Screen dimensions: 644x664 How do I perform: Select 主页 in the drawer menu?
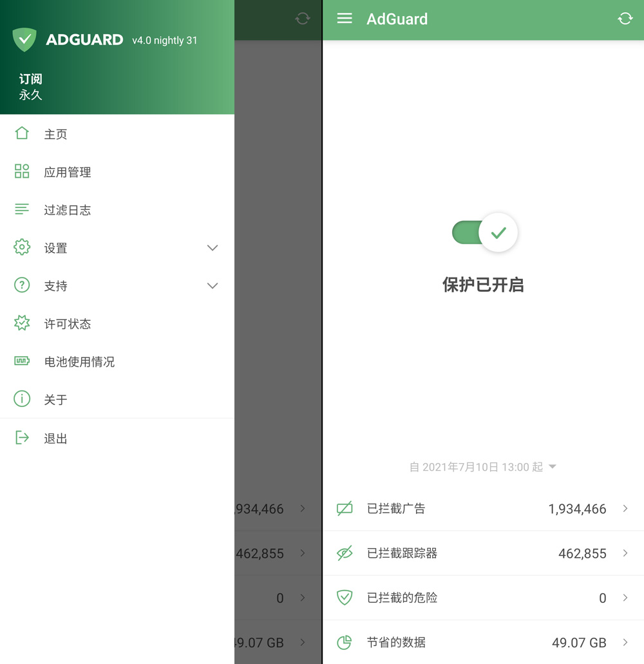pos(117,134)
